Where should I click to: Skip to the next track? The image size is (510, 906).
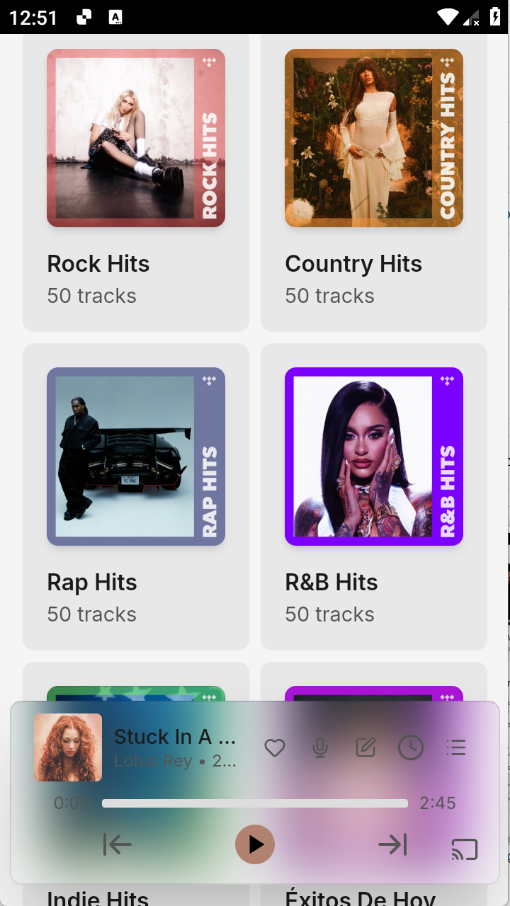tap(393, 845)
